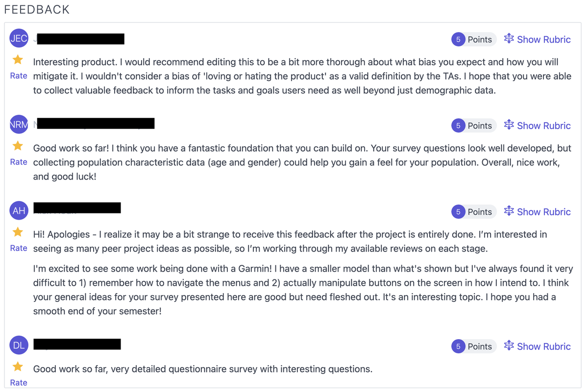Click the star icon on NRM's feedback
The height and width of the screenshot is (392, 588).
(18, 146)
